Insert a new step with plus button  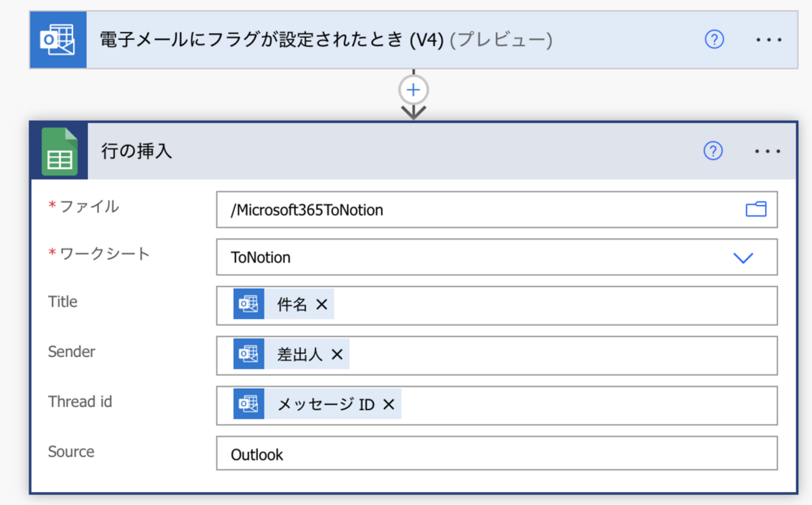pyautogui.click(x=413, y=90)
